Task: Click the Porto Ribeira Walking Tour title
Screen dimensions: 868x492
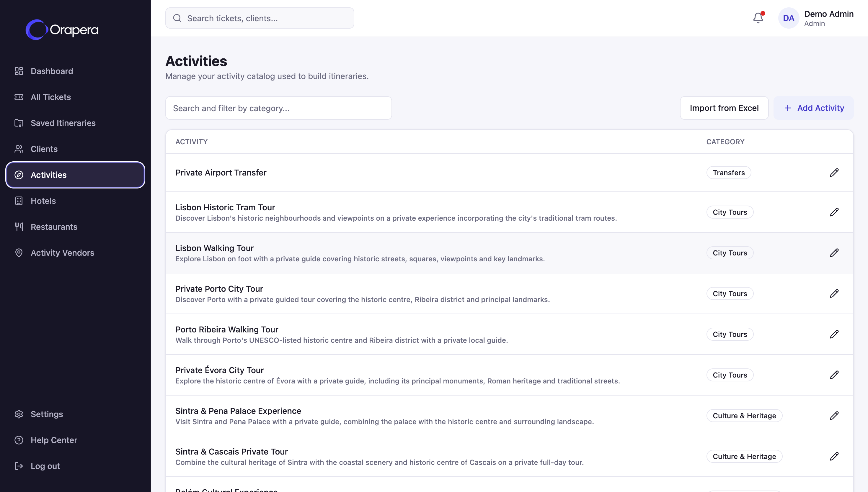Action: click(227, 329)
